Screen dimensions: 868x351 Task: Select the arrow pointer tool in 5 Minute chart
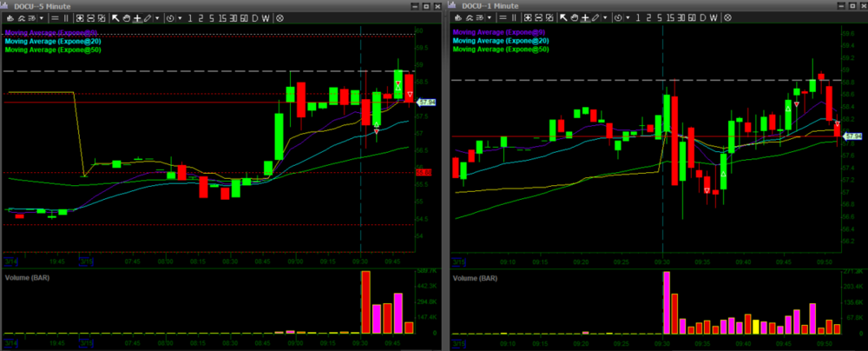pos(115,17)
